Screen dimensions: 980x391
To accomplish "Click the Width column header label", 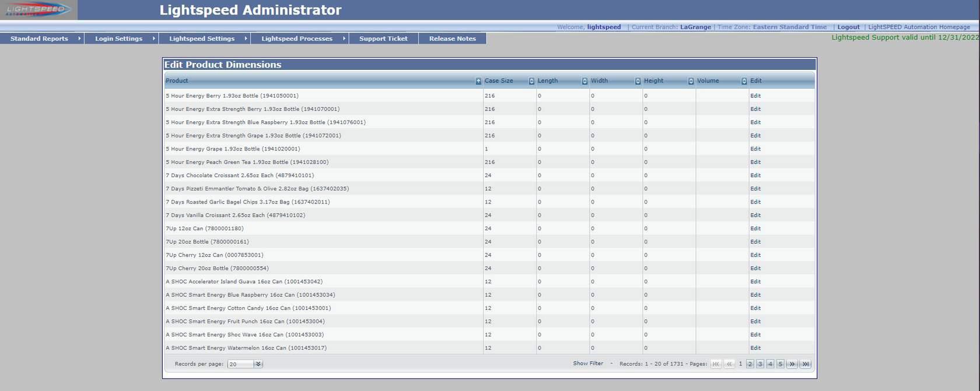I will (x=599, y=81).
